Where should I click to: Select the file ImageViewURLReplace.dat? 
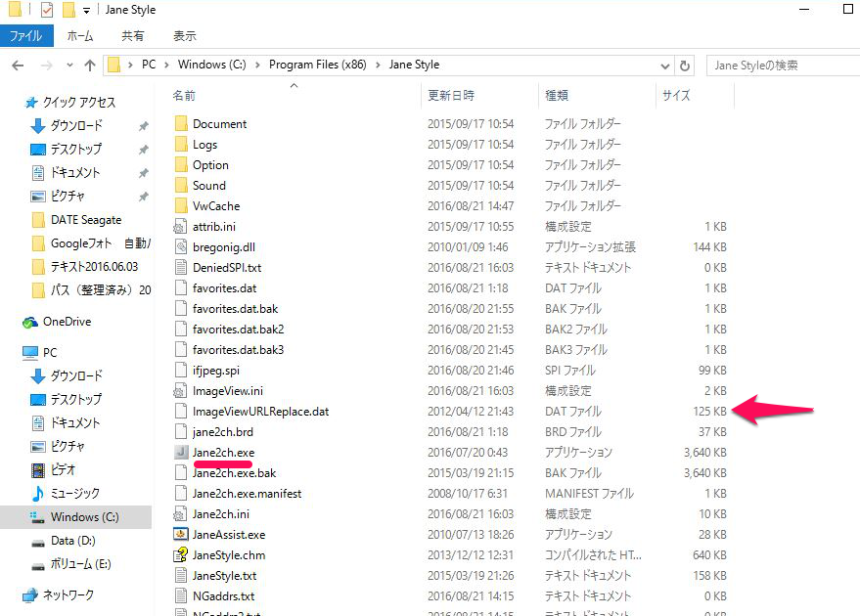[260, 412]
